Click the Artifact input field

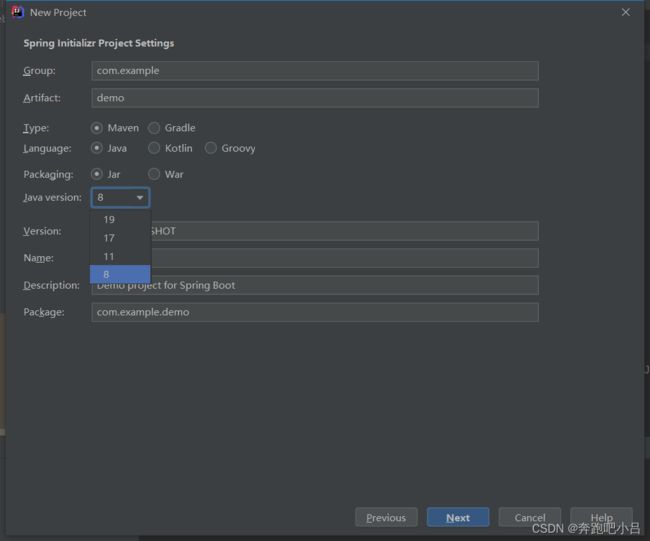point(315,98)
